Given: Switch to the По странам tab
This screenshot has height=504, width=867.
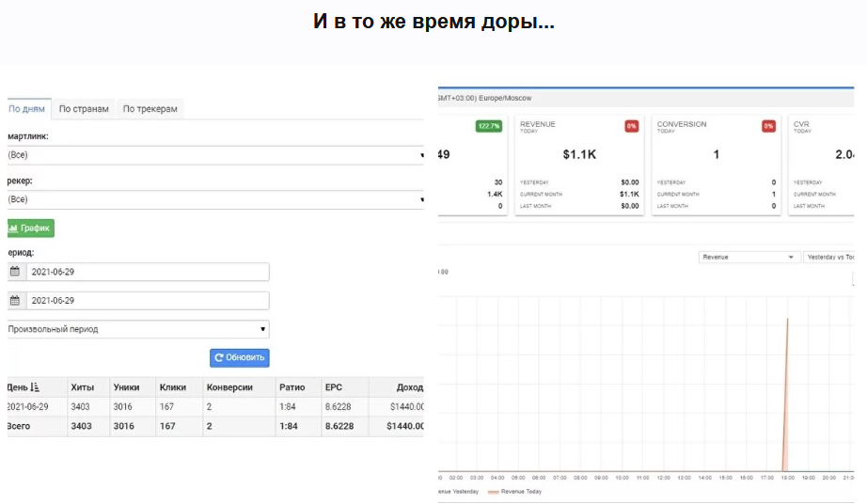Looking at the screenshot, I should coord(85,109).
